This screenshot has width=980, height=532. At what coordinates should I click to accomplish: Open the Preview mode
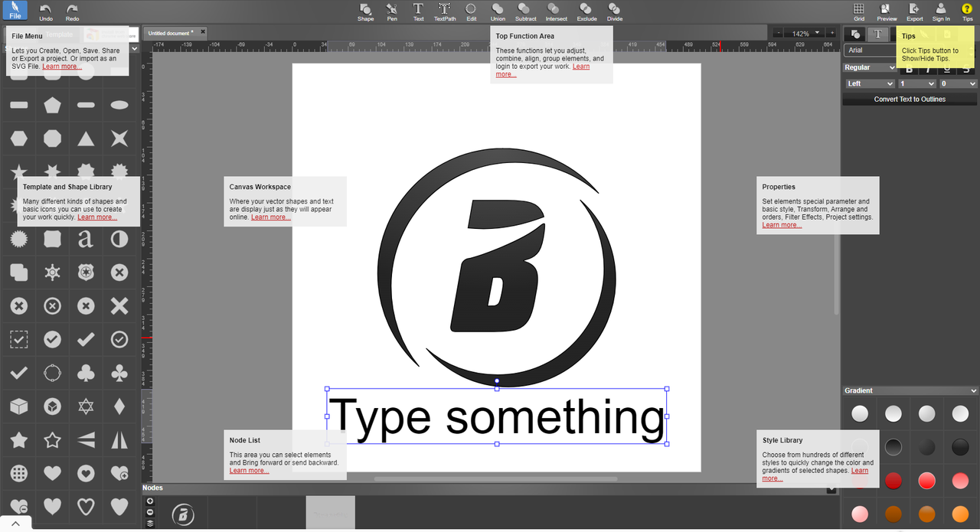[x=887, y=11]
